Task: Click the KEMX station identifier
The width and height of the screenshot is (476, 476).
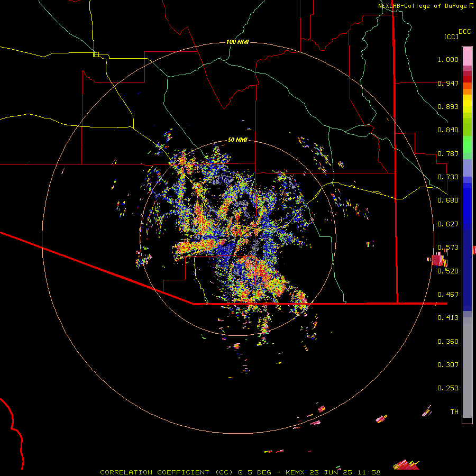Action: point(296,472)
